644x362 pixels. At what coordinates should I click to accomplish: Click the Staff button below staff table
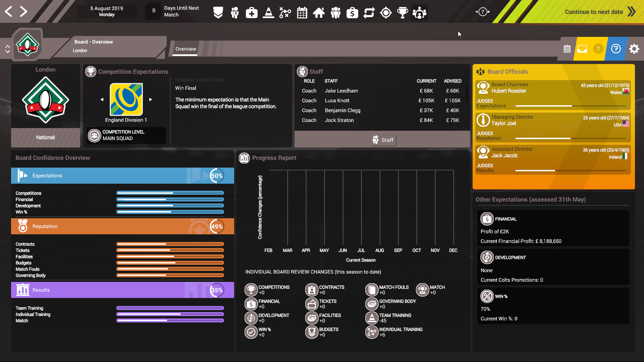[x=383, y=140]
